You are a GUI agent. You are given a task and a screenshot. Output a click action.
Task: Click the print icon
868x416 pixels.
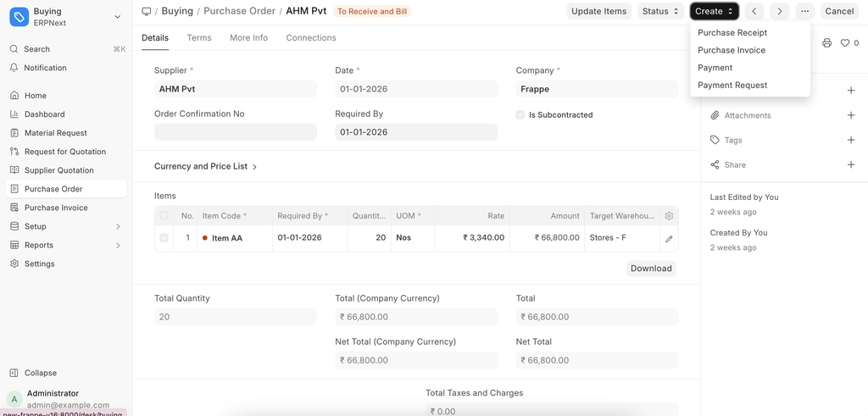(x=827, y=43)
